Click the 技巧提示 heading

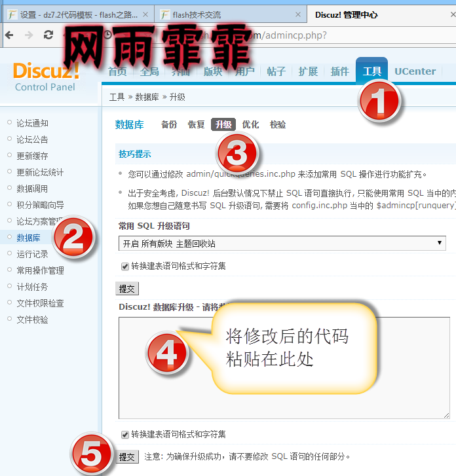(134, 154)
